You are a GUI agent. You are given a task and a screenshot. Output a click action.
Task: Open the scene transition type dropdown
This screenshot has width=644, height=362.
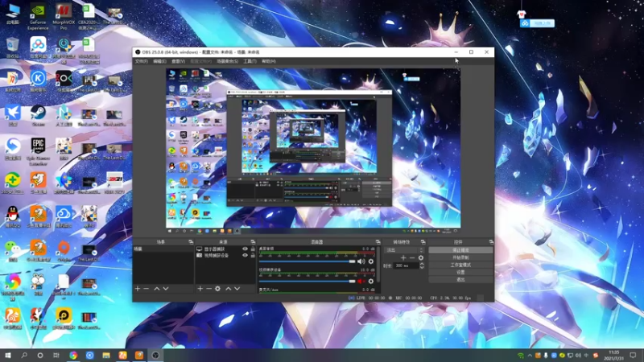pos(404,250)
